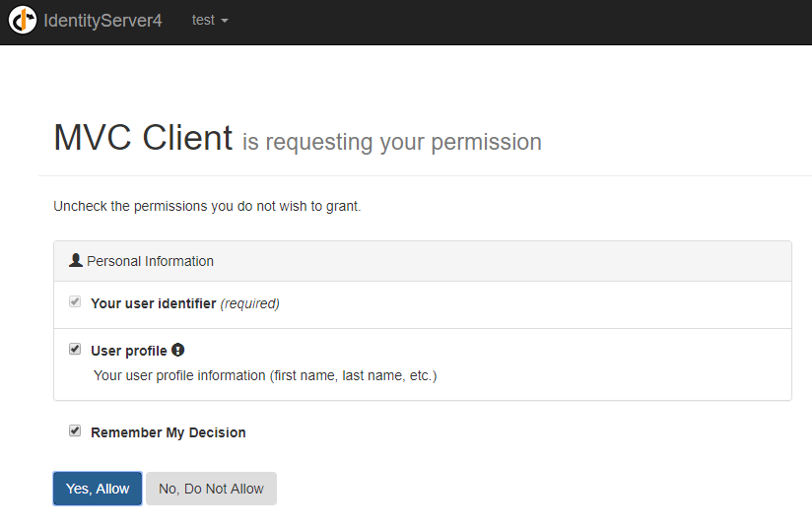The width and height of the screenshot is (812, 526).
Task: Click the info icon beside User profile
Action: [178, 350]
